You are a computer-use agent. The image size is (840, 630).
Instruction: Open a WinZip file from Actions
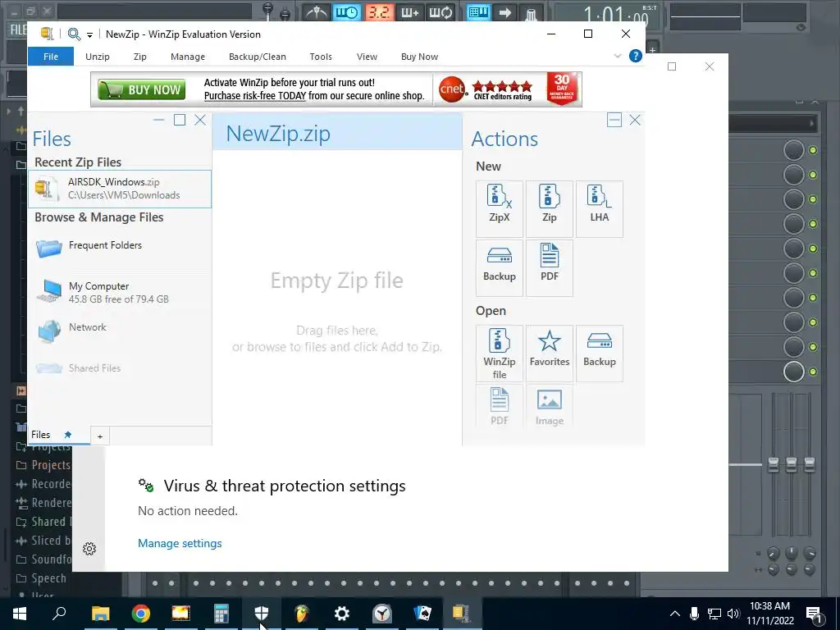coord(500,354)
